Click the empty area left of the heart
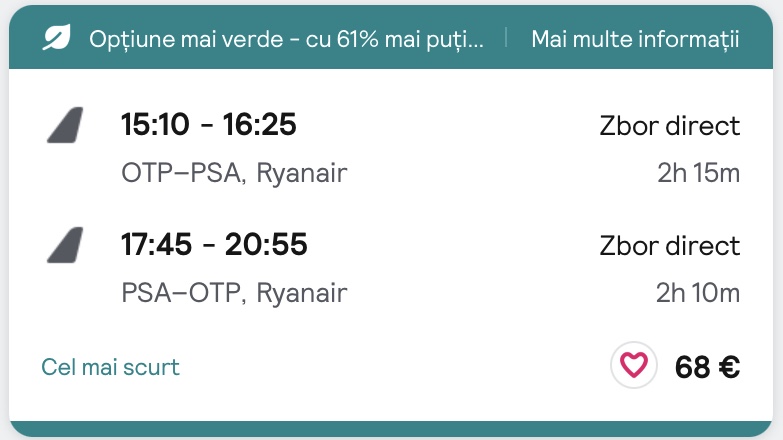This screenshot has width=783, height=440. click(400, 367)
